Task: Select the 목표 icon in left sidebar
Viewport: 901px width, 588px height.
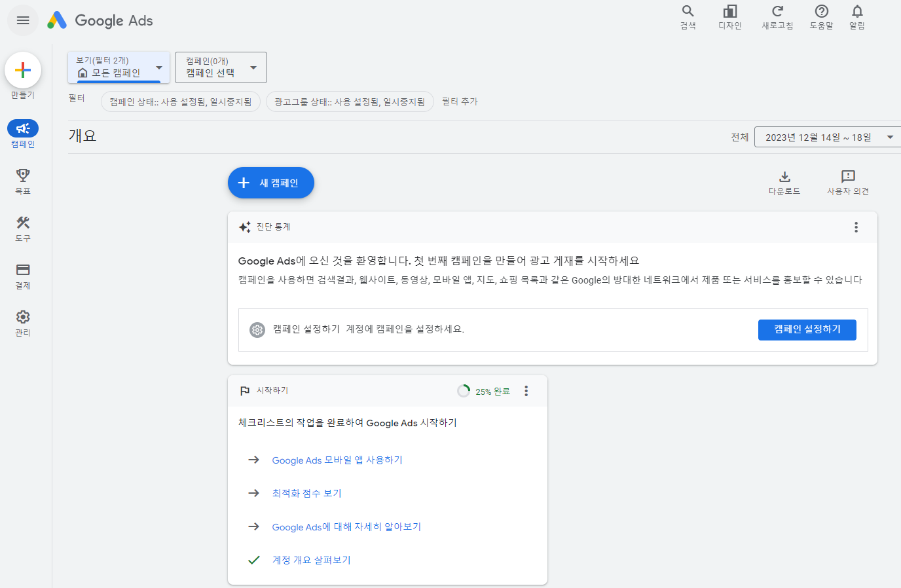Action: pos(22,175)
